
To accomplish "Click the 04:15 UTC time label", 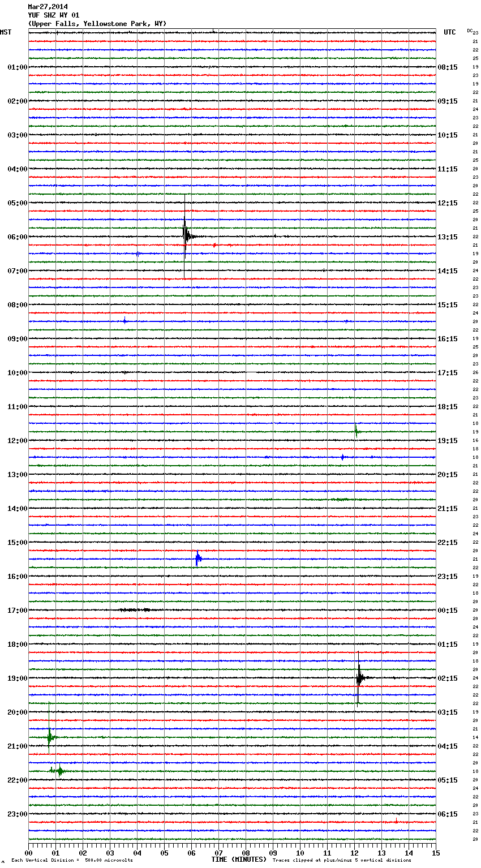I will 448,746.
